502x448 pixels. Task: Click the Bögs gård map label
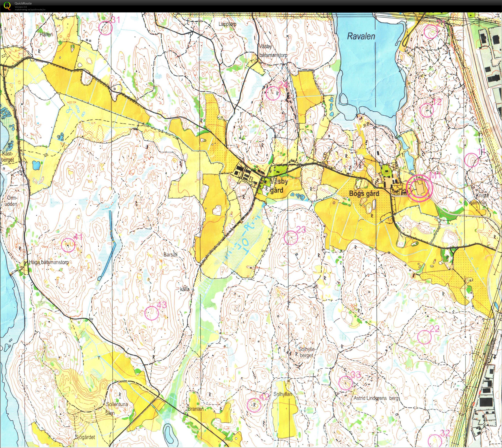point(364,194)
